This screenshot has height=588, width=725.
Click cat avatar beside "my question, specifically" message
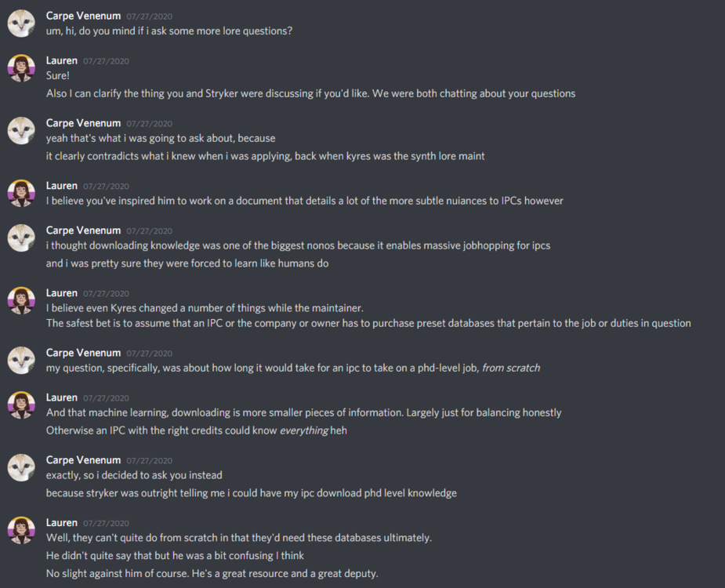(x=21, y=361)
